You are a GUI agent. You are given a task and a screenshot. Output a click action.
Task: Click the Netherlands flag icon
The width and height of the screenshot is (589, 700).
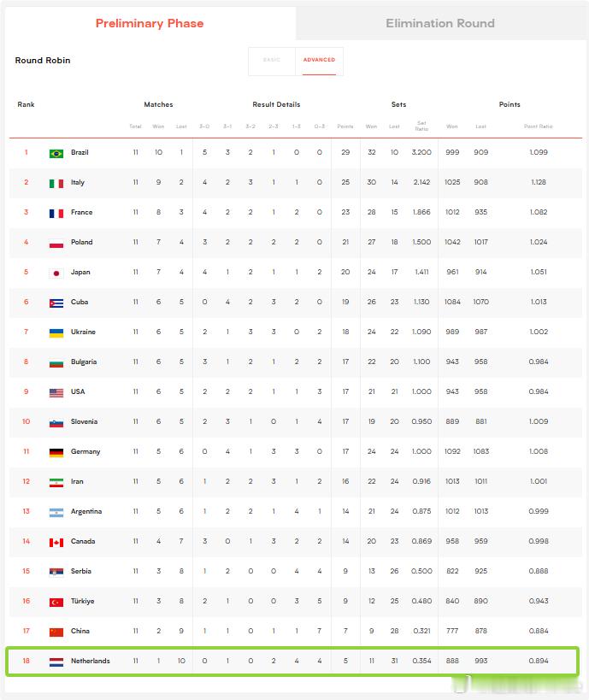(x=56, y=662)
